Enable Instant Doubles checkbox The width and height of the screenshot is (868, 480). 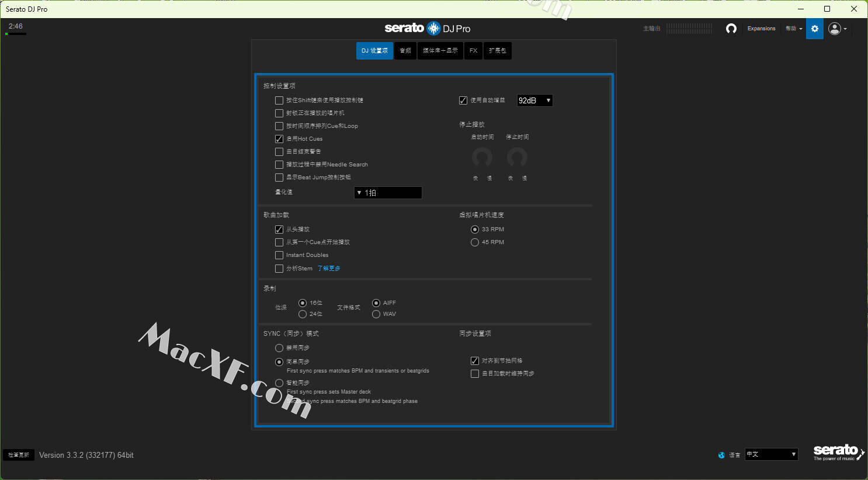click(279, 255)
